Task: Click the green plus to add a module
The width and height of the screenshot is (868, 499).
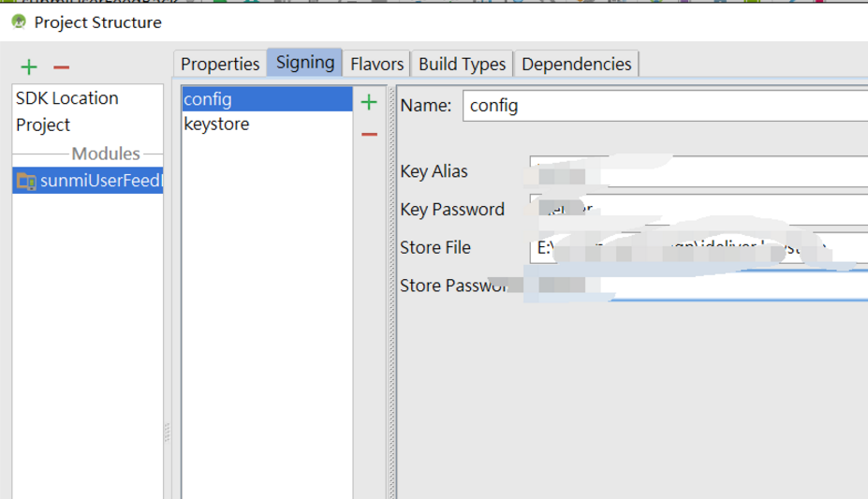Action: click(x=29, y=66)
